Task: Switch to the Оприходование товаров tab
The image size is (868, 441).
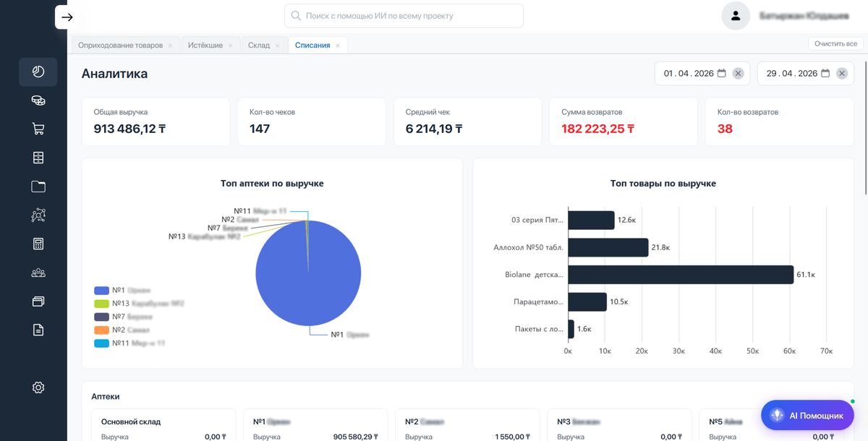Action: [x=120, y=45]
